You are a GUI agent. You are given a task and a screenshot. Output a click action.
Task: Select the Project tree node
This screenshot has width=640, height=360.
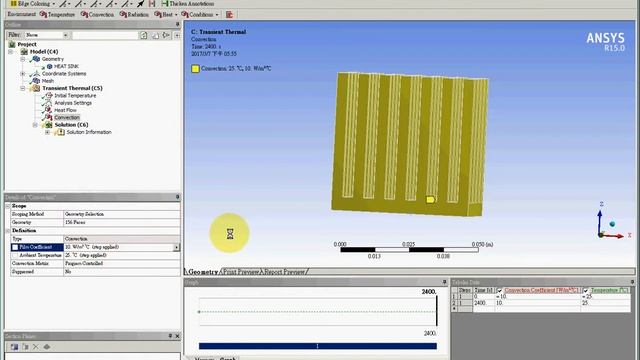tap(27, 44)
